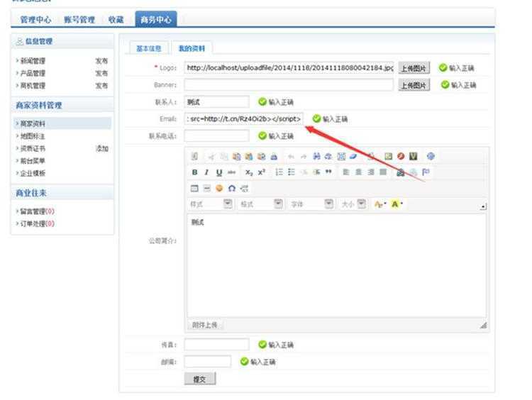Open 产品管理 in the sidebar
Image resolution: width=532 pixels, height=400 pixels.
33,73
